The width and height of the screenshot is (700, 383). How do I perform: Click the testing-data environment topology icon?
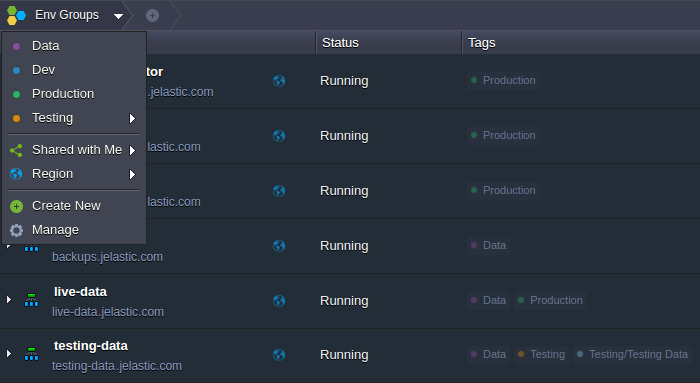click(31, 354)
